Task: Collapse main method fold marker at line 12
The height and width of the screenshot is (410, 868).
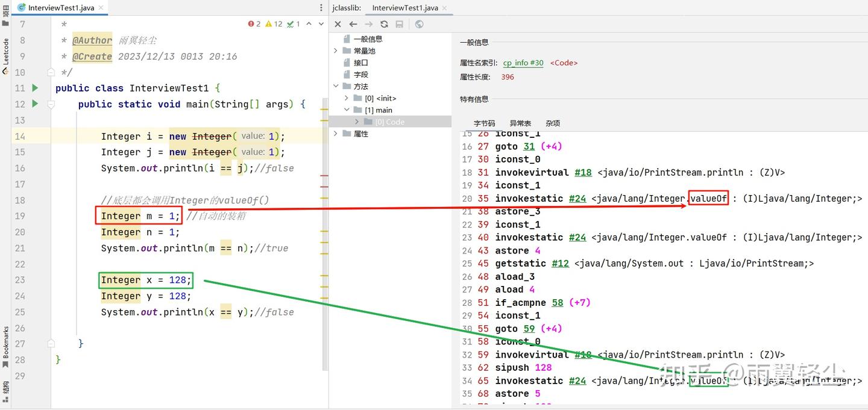Action: 51,104
